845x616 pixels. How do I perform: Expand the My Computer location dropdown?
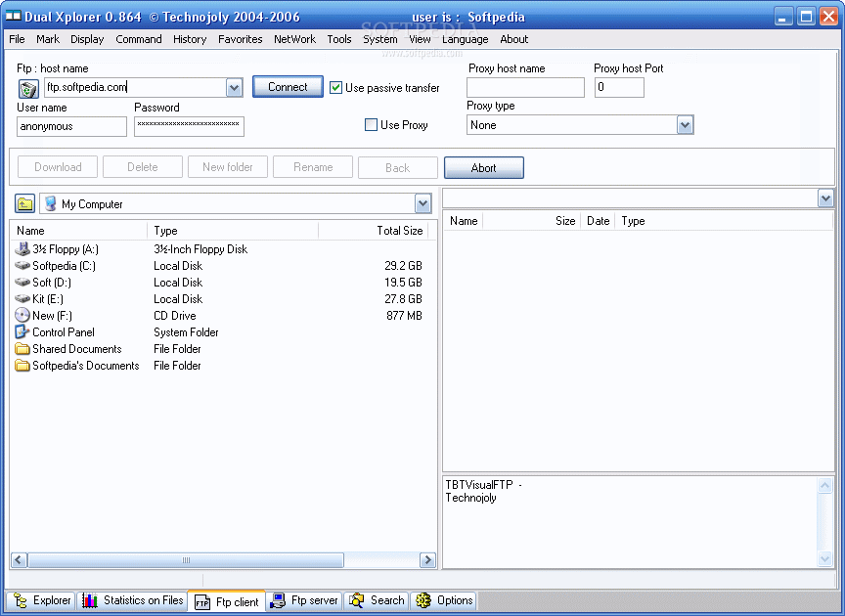pos(423,203)
